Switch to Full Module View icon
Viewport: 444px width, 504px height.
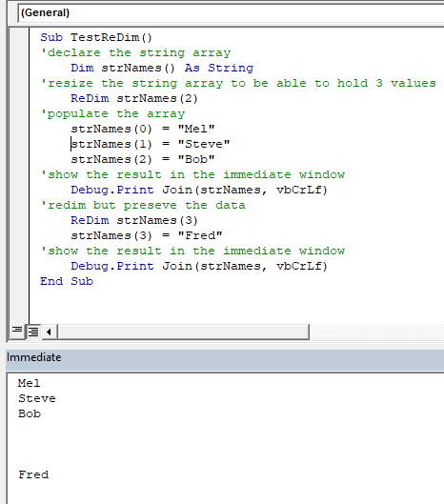(x=33, y=331)
